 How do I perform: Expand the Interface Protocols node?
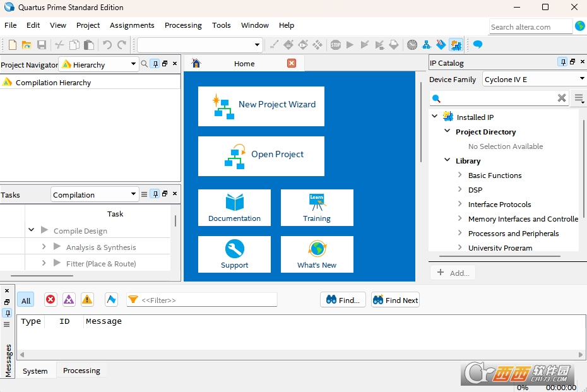coord(460,204)
